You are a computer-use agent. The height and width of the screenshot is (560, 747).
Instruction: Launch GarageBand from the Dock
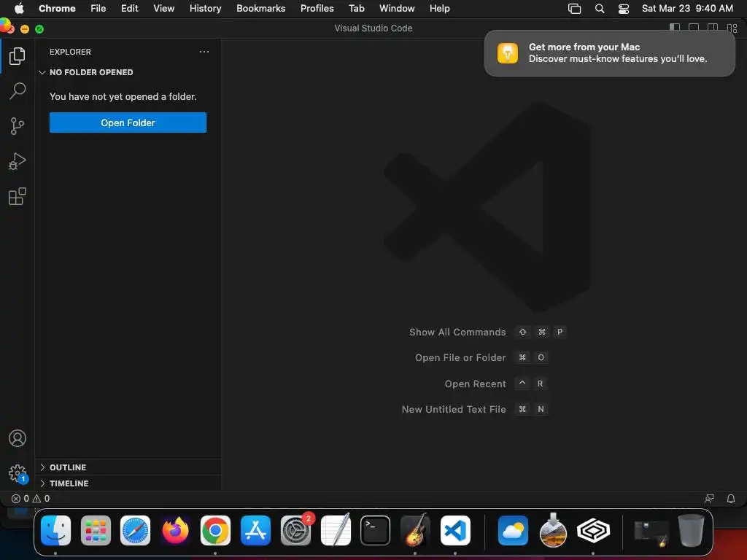[x=415, y=530]
